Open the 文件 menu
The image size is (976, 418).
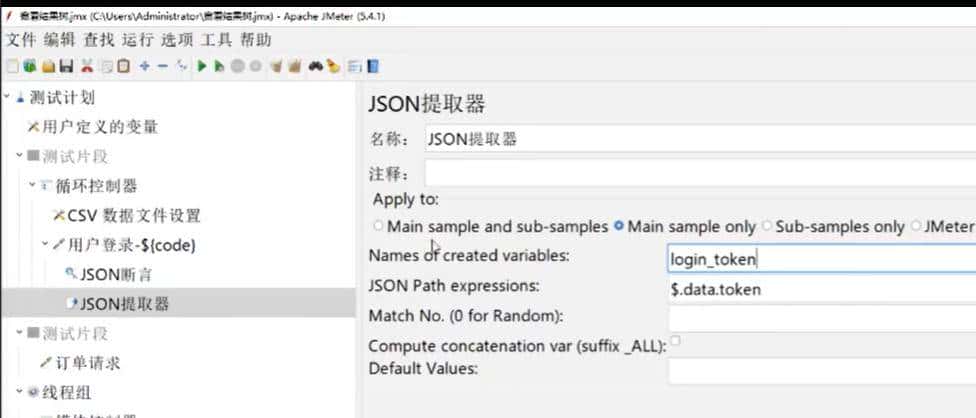[20, 39]
